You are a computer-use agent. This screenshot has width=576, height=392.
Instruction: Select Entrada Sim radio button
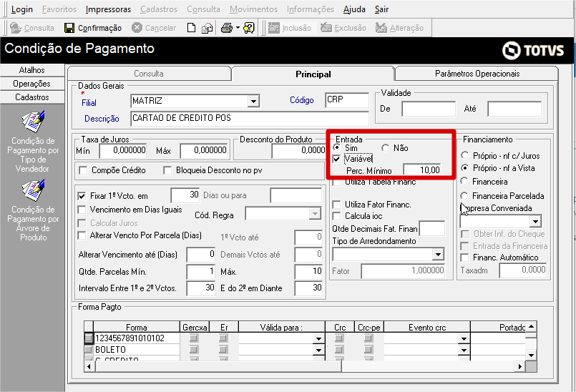tap(336, 147)
